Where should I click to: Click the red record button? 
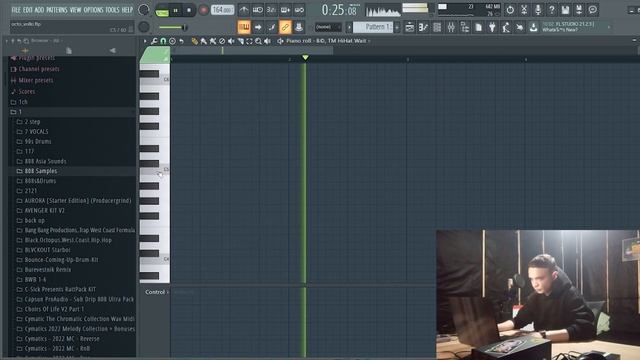[203, 10]
